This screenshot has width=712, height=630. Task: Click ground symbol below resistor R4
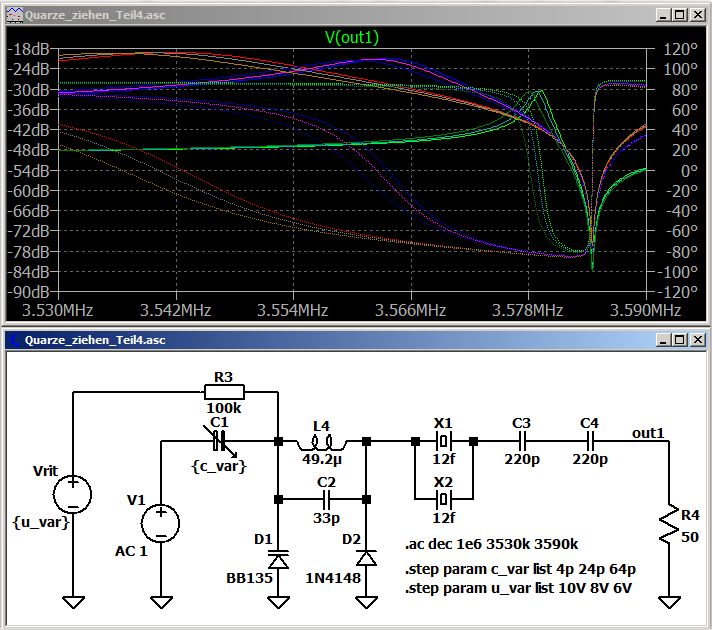669,602
